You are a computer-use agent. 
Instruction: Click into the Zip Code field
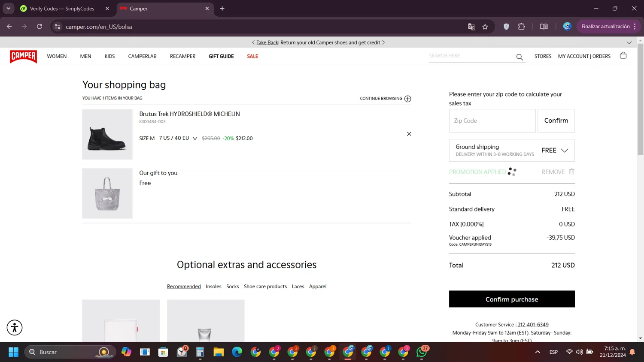click(x=492, y=121)
